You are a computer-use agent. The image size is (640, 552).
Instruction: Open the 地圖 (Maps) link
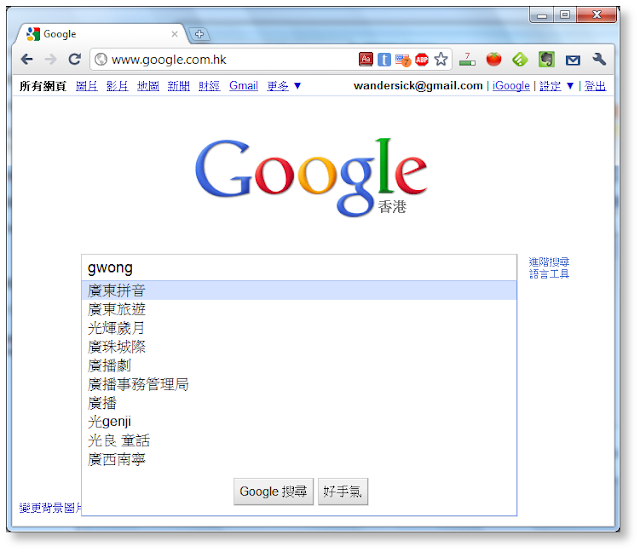148,86
